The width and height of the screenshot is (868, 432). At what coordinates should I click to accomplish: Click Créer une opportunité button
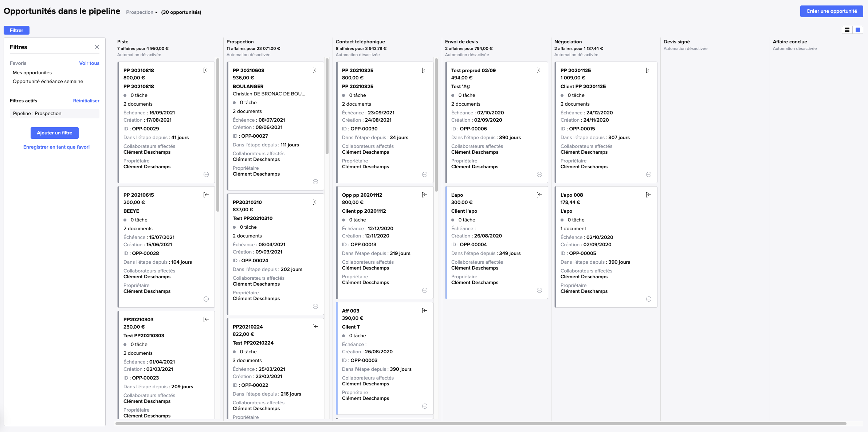click(832, 11)
